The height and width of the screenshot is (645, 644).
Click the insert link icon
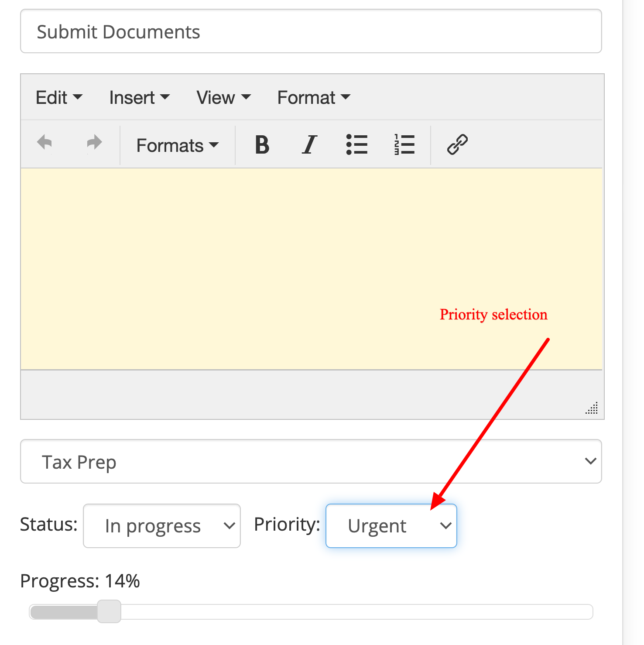(x=457, y=145)
